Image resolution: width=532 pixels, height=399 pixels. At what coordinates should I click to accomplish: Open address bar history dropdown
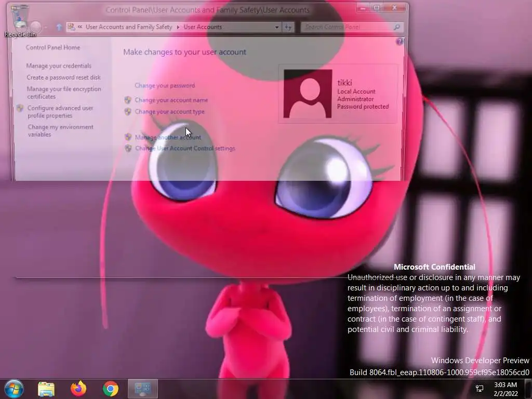(276, 27)
